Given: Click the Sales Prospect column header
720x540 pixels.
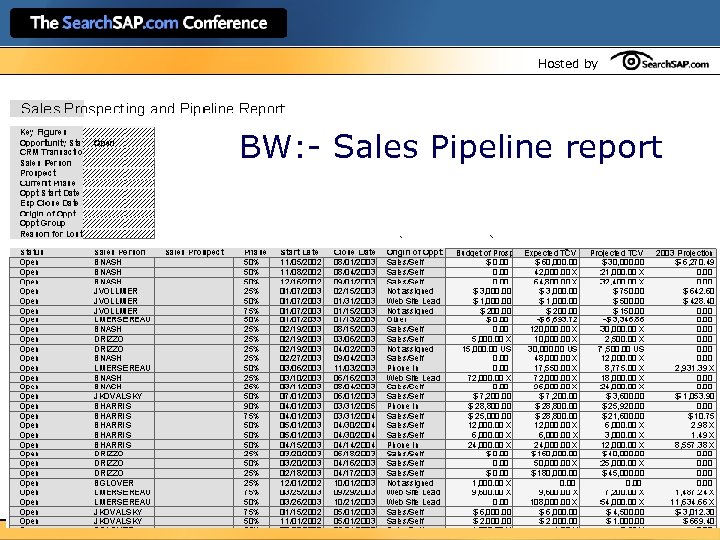Looking at the screenshot, I should [195, 252].
